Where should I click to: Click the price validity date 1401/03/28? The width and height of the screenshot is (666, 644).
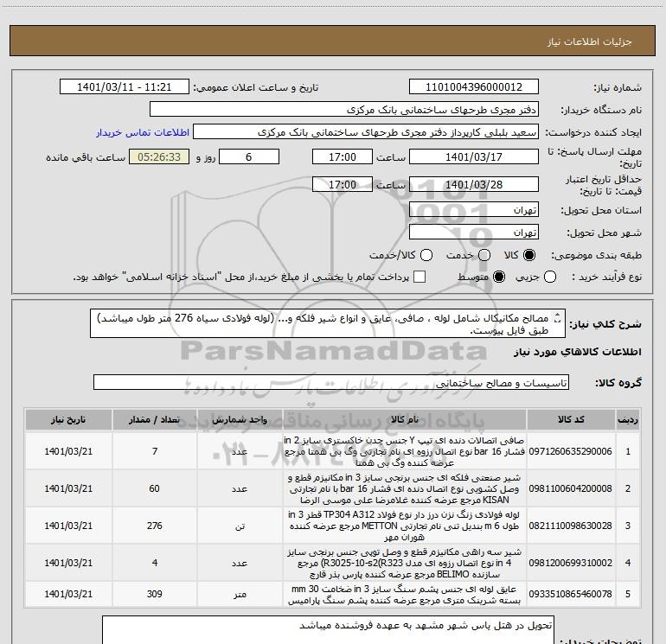tap(474, 184)
